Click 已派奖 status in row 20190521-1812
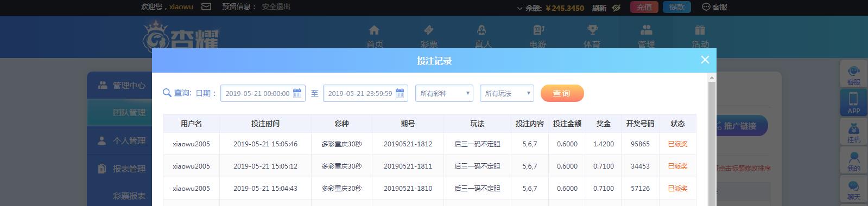 coord(677,144)
